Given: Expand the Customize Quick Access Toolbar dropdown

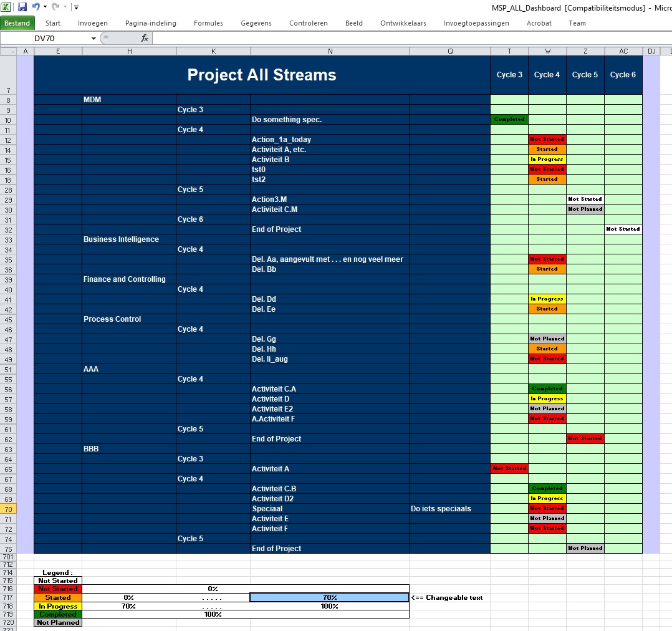Looking at the screenshot, I should tap(76, 7).
